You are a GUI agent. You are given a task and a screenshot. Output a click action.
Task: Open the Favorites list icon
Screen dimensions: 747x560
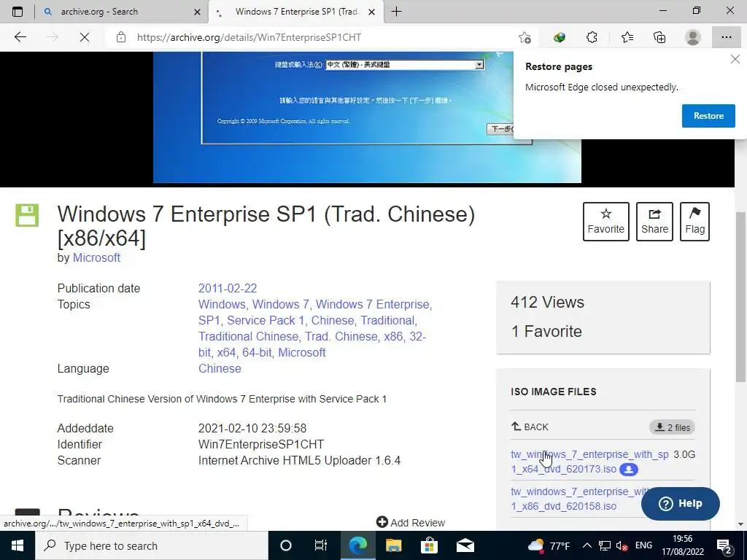point(627,37)
